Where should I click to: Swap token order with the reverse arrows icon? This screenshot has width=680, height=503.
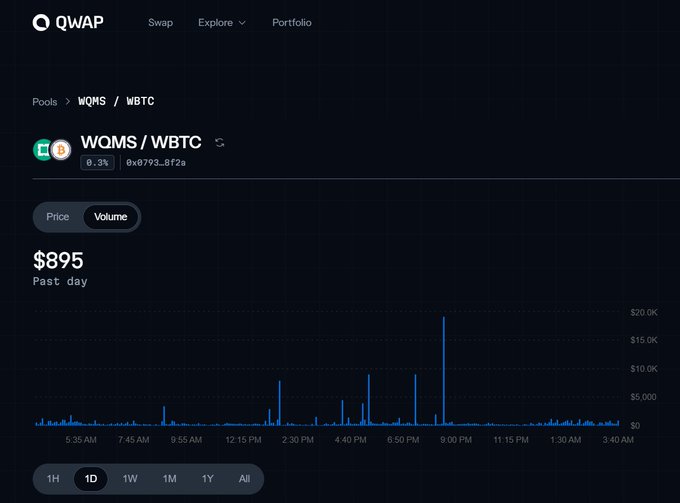220,143
